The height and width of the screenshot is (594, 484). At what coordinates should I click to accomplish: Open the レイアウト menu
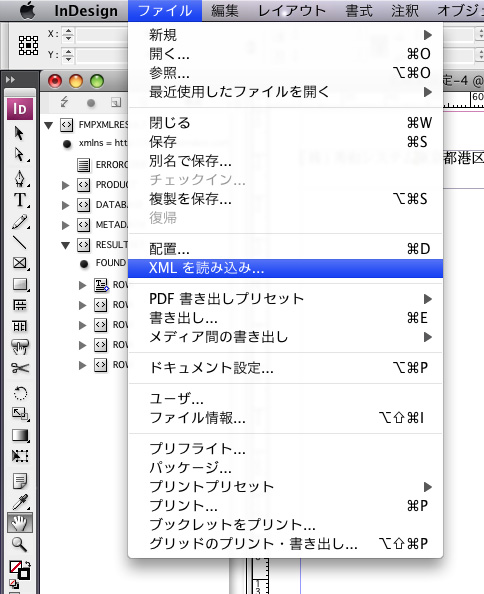(292, 11)
